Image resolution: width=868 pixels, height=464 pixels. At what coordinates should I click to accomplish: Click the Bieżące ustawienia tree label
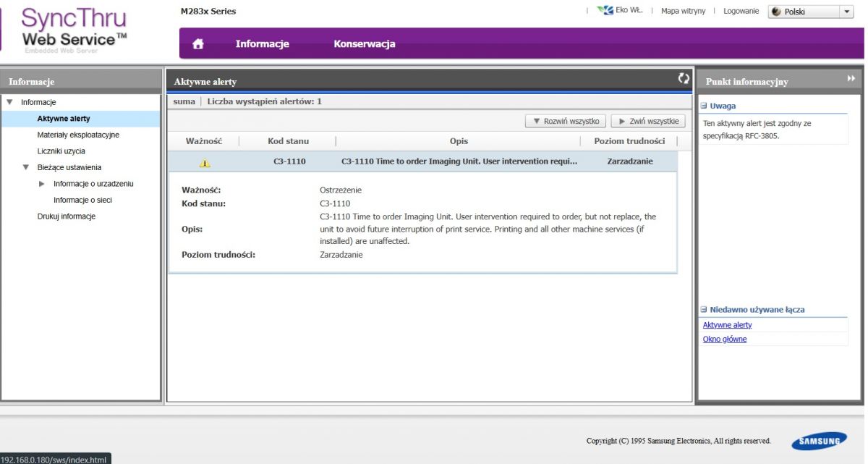69,167
